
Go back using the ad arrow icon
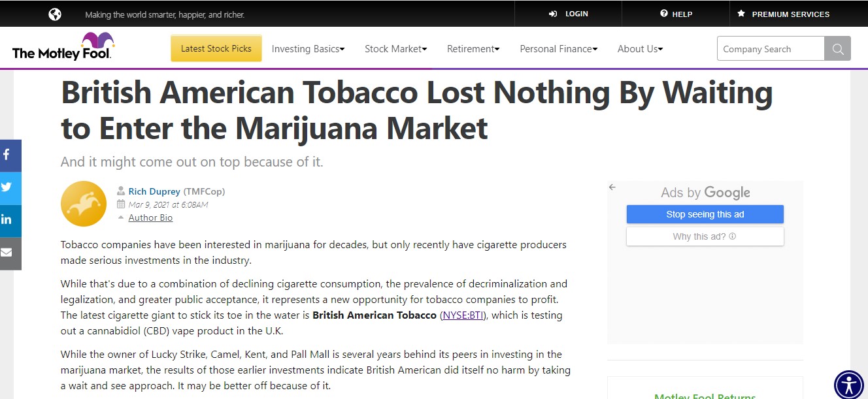pyautogui.click(x=612, y=187)
